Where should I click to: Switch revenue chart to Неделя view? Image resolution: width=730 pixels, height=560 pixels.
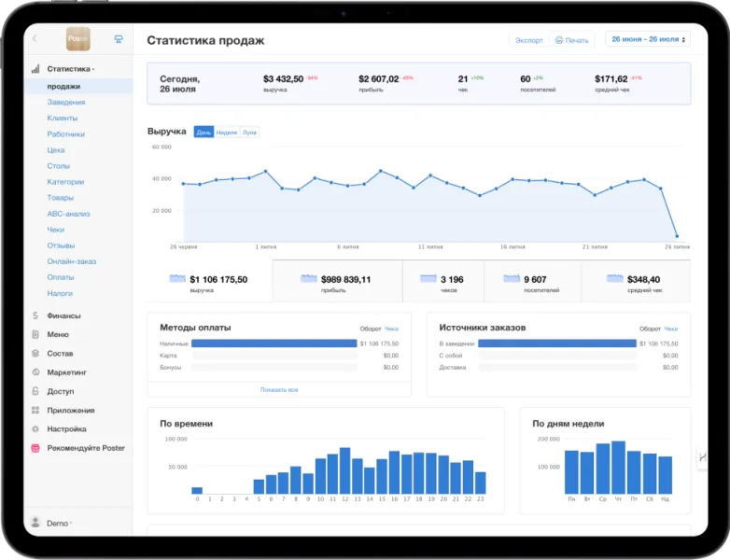point(227,133)
